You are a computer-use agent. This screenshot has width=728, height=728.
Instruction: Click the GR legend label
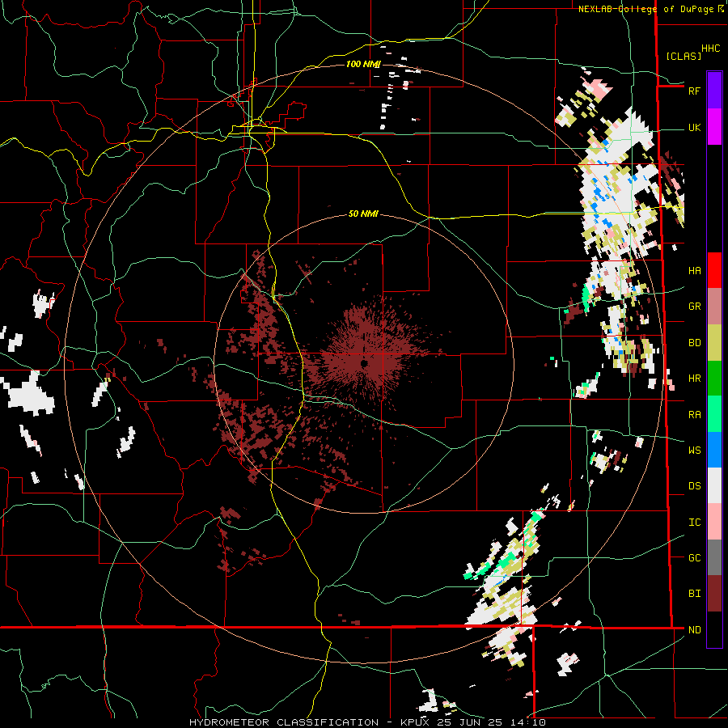click(694, 307)
